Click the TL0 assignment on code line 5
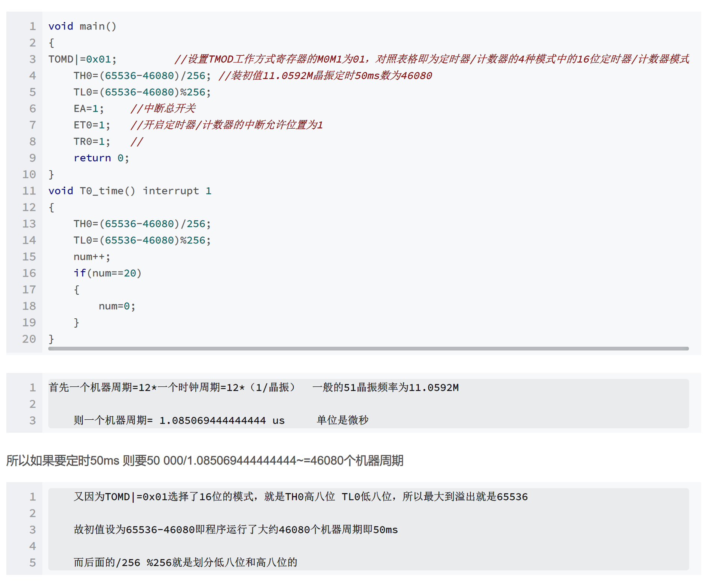Image resolution: width=703 pixels, height=588 pixels. (x=142, y=92)
